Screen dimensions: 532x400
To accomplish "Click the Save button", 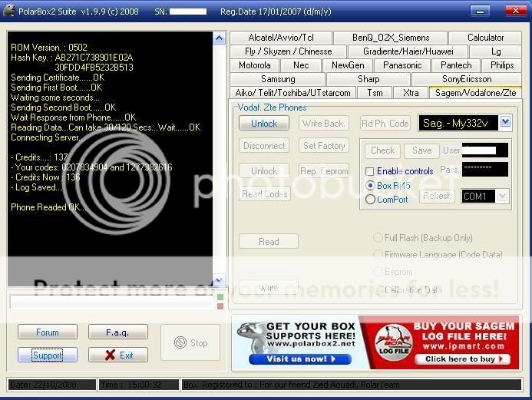I will (421, 150).
